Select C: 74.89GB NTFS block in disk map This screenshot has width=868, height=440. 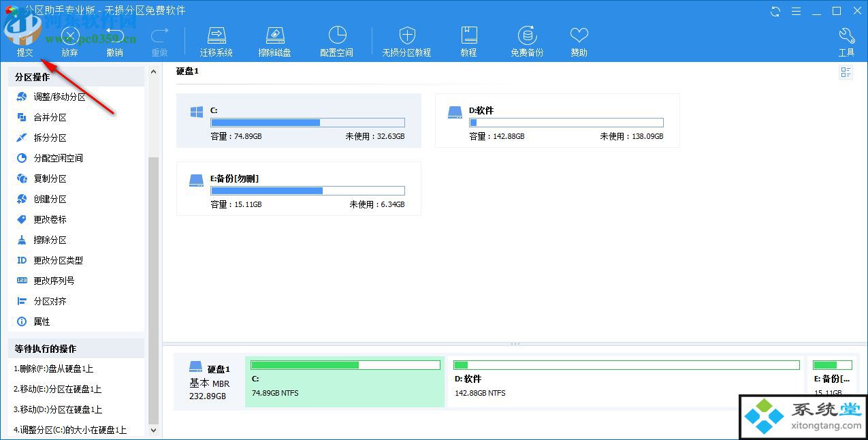click(345, 381)
